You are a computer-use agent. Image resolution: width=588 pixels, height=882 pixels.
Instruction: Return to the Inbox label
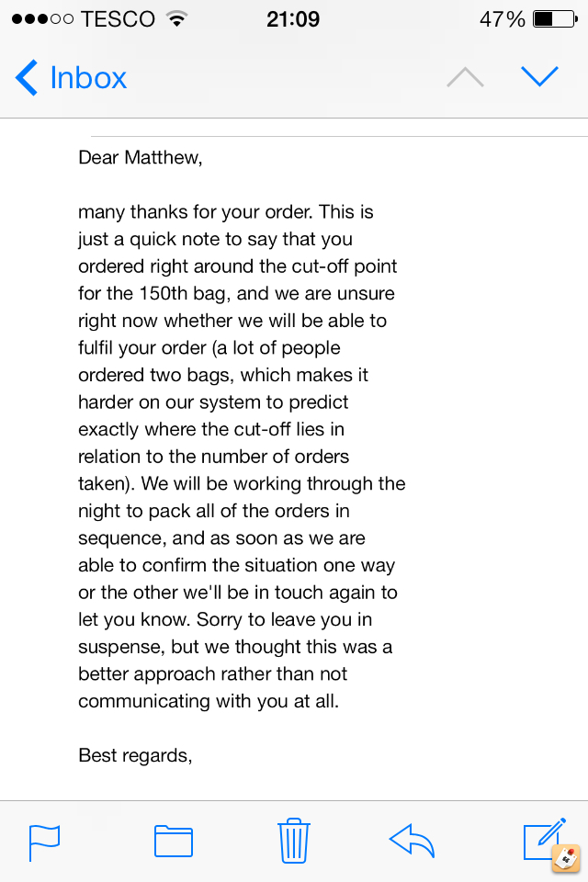[88, 77]
